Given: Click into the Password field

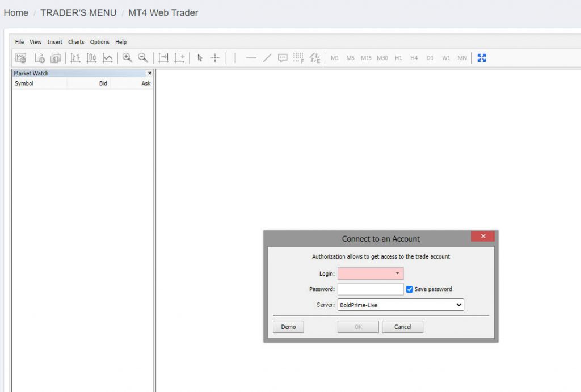Looking at the screenshot, I should point(371,289).
